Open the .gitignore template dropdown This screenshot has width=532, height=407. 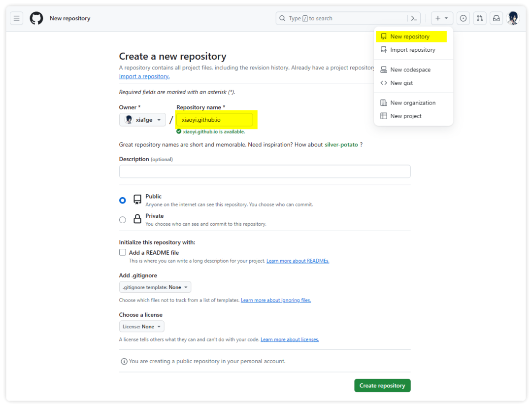click(155, 287)
